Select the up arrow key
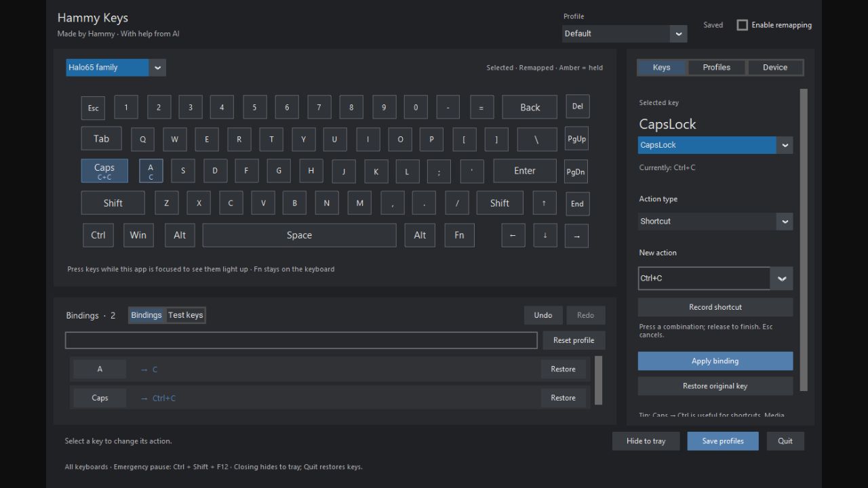The height and width of the screenshot is (488, 868). 544,203
